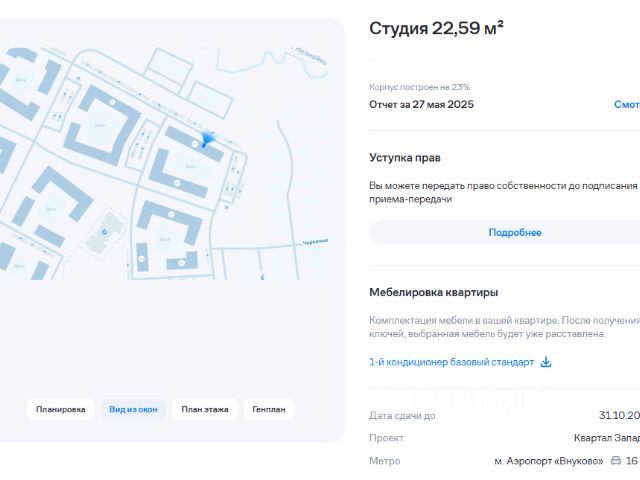
Task: Click the Аэропорт «Внуково» metro label
Action: coord(549,461)
